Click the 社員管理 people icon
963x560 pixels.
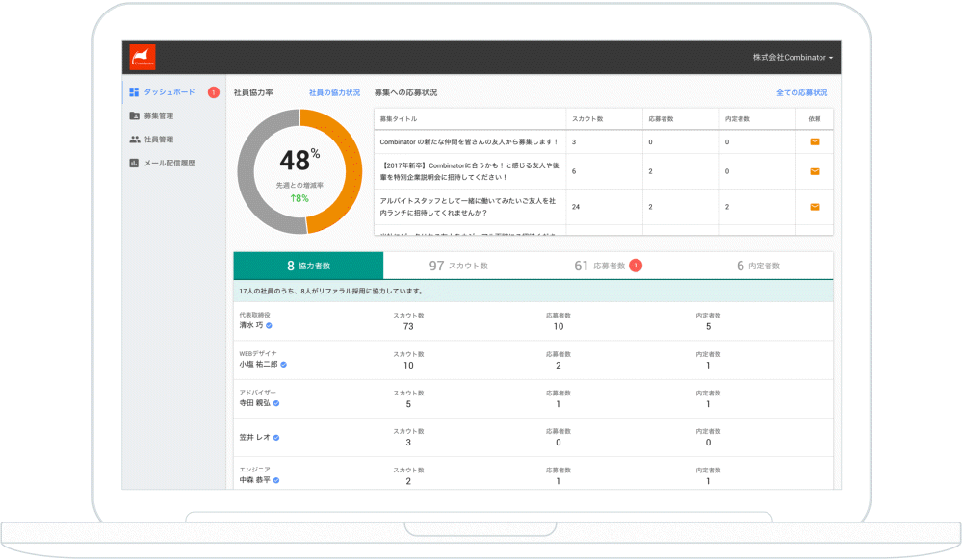[134, 140]
